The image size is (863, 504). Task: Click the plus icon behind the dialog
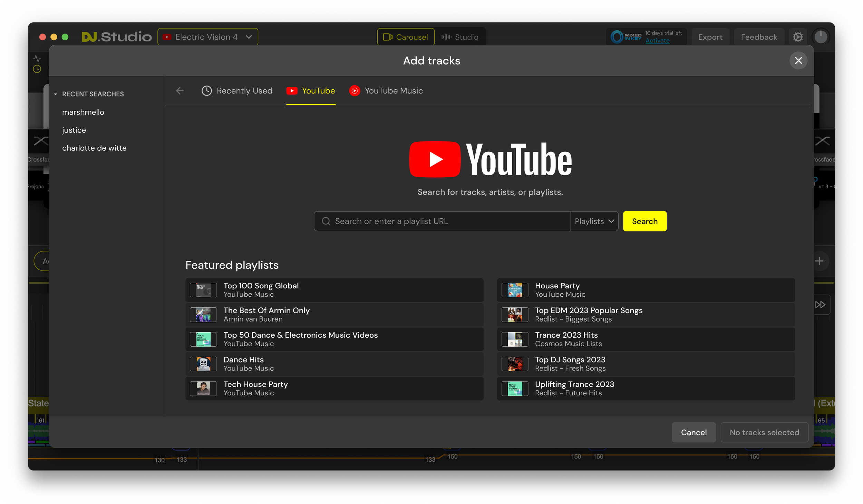point(819,261)
